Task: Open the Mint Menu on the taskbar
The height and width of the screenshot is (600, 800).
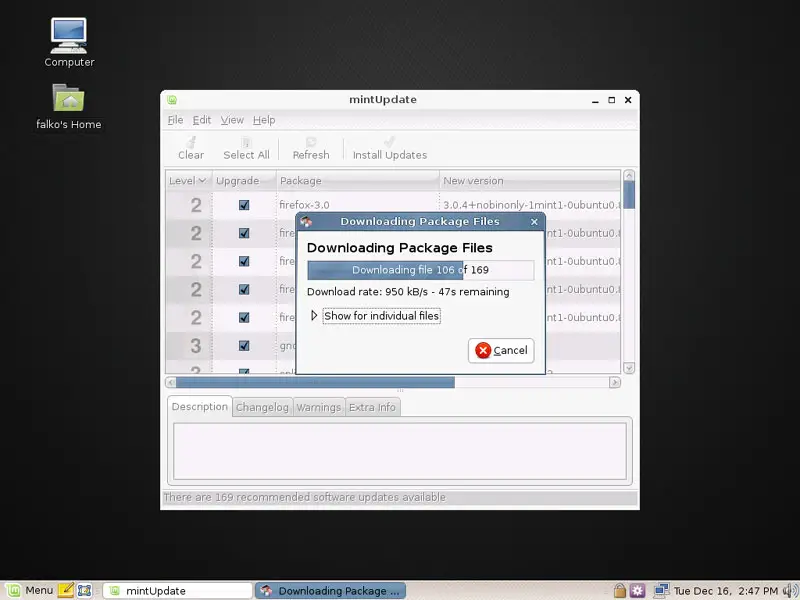Action: [29, 590]
